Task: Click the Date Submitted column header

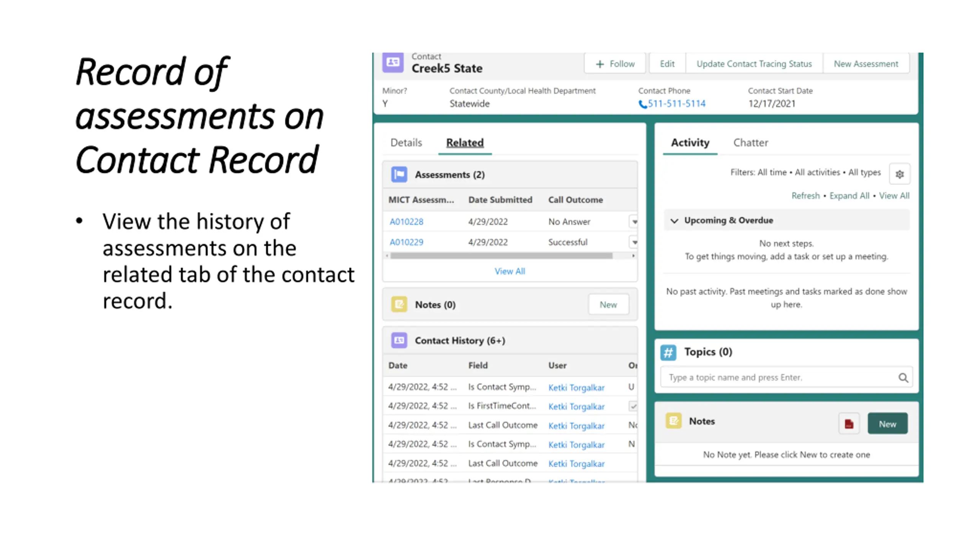Action: (500, 200)
